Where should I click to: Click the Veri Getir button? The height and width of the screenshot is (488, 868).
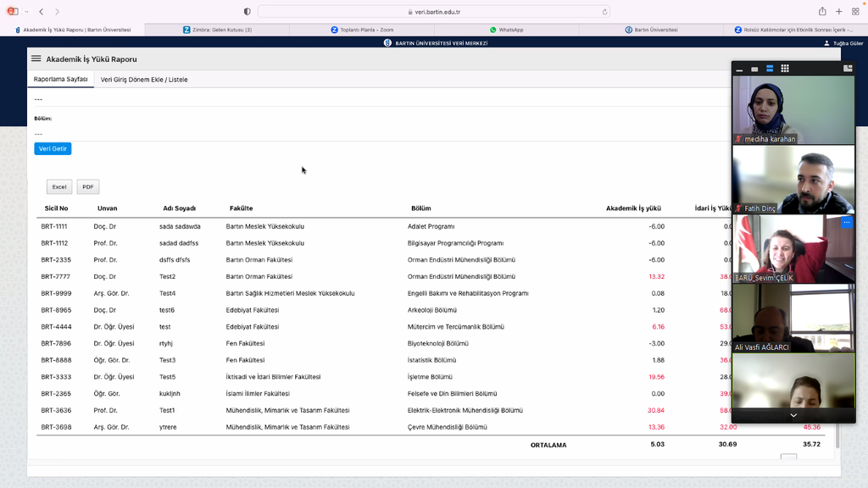[53, 149]
